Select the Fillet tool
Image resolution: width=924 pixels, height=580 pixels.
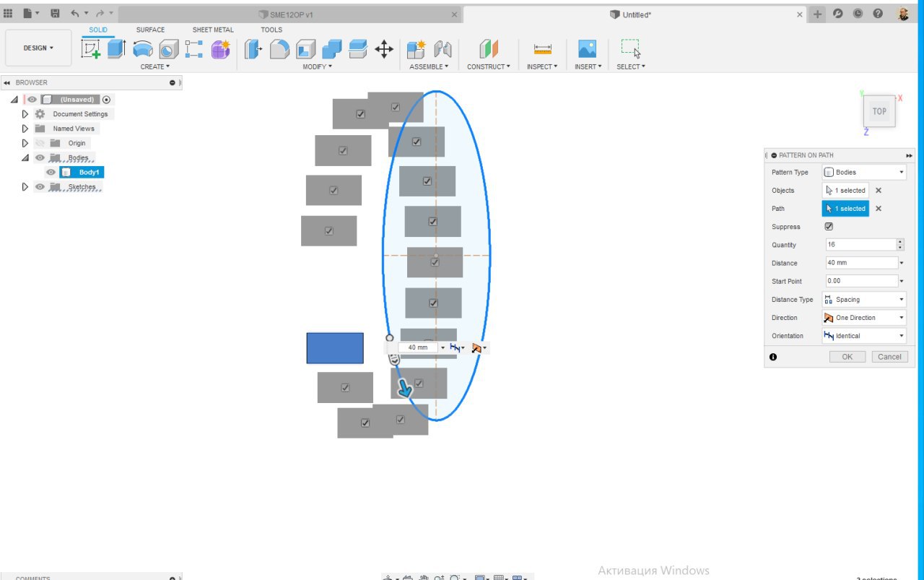[279, 49]
